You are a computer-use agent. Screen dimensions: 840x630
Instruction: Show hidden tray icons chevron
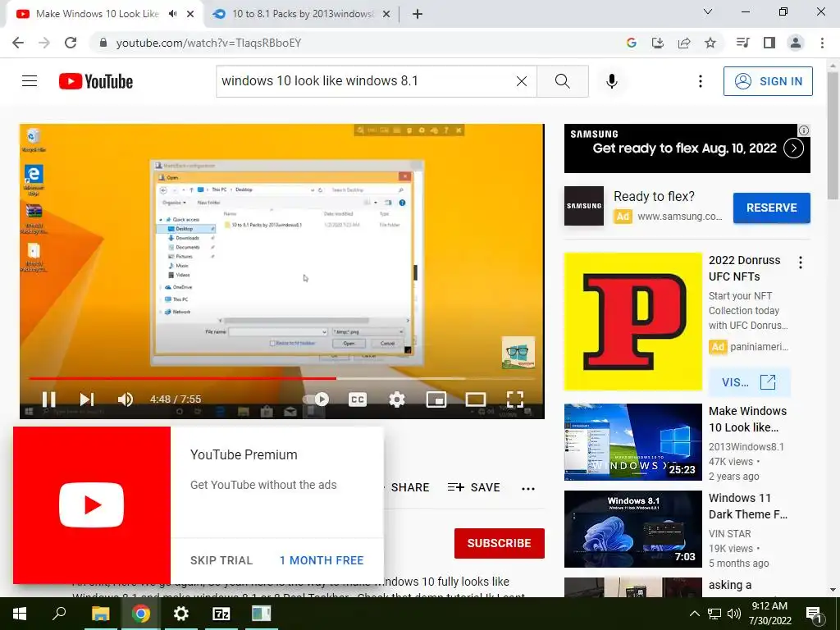coord(694,614)
